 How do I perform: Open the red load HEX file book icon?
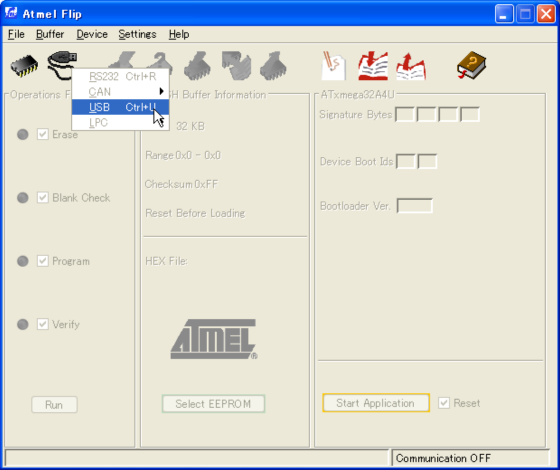pyautogui.click(x=373, y=66)
